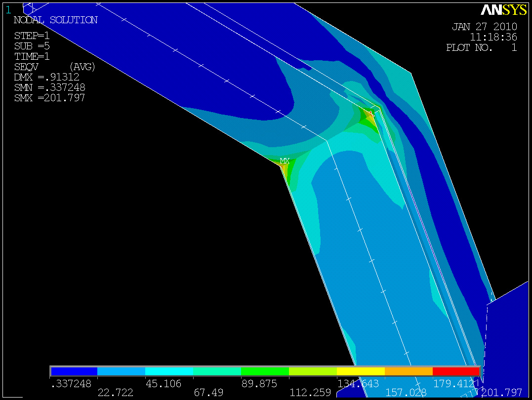Click the legend value 157.028
This screenshot has height=400, width=532.
coord(406,393)
